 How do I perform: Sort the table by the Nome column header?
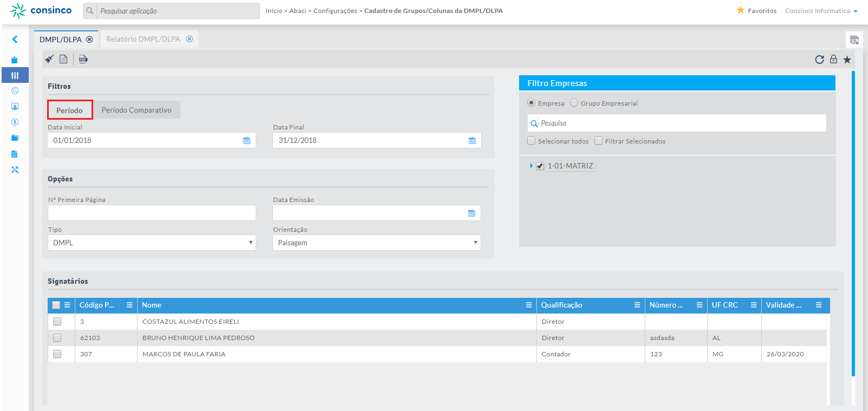coord(152,305)
